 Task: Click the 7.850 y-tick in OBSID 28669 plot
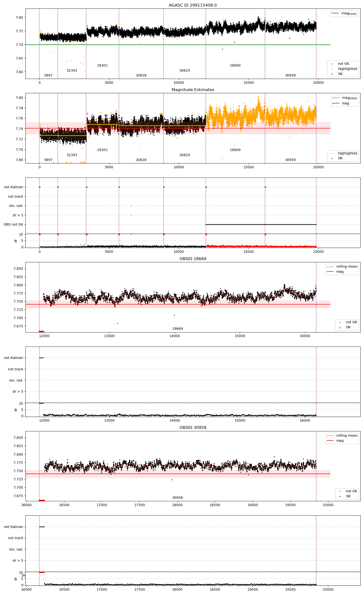[x=18, y=269]
